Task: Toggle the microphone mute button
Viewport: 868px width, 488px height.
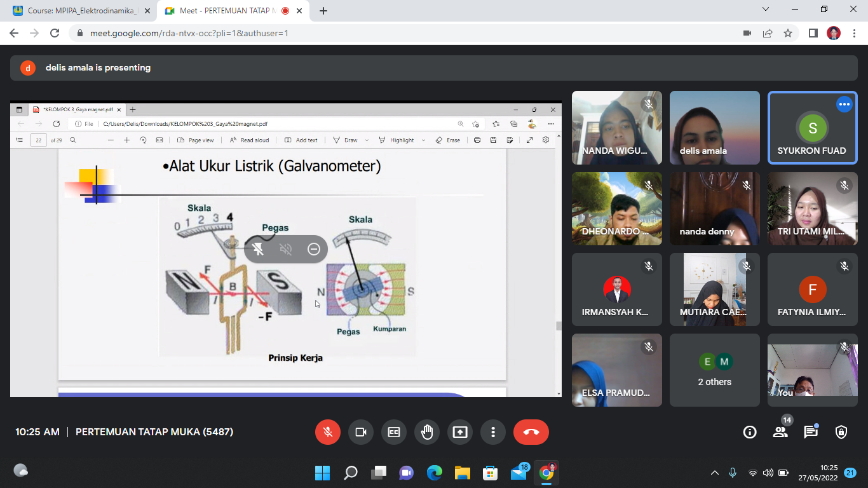Action: point(328,432)
